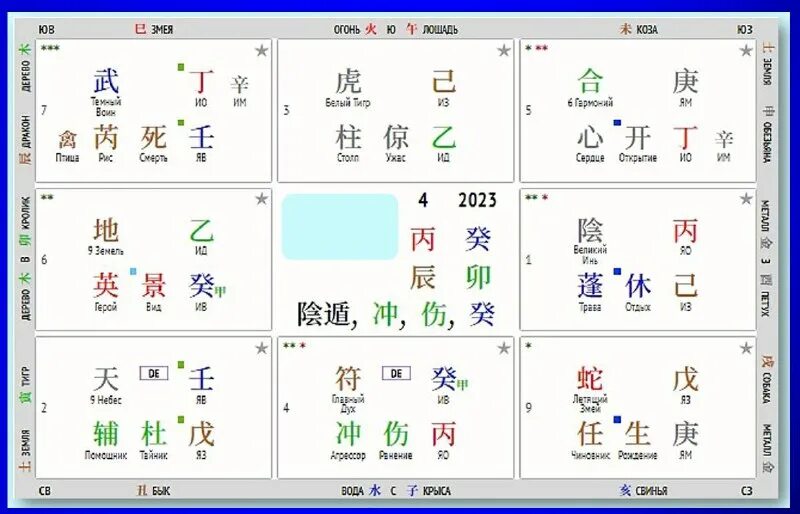Choose the 景 Вид door symbol
The image size is (800, 514).
(154, 286)
